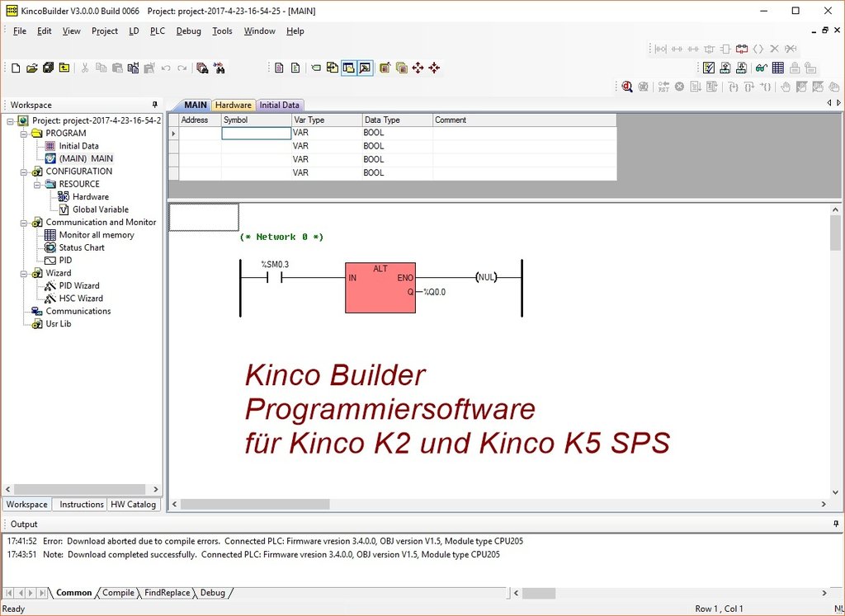Download the program to the PLC
The width and height of the screenshot is (845, 616).
pyautogui.click(x=739, y=68)
